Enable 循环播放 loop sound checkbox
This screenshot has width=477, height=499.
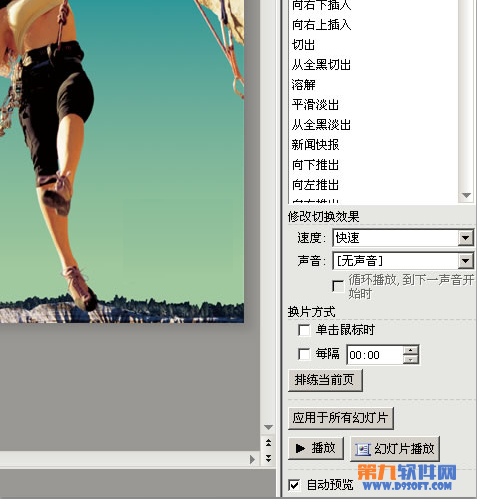tap(338, 286)
